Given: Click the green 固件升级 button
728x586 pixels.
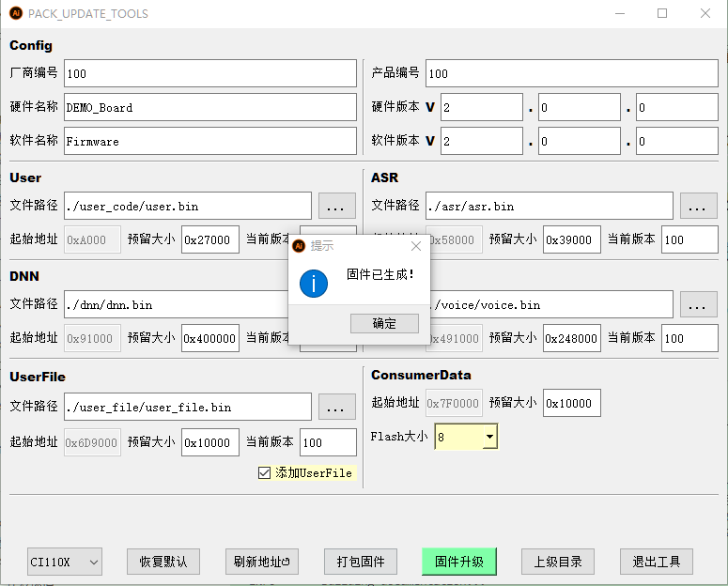Looking at the screenshot, I should [459, 562].
